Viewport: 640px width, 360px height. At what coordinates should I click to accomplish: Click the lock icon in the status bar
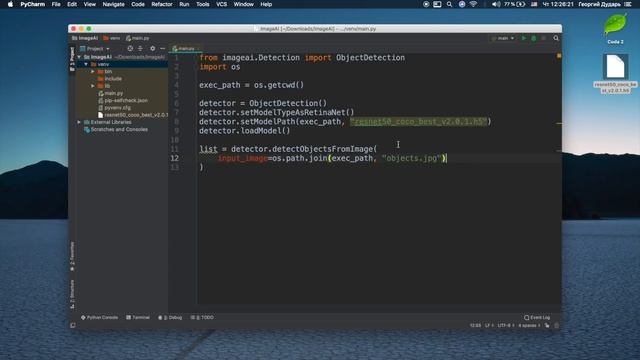(x=547, y=325)
